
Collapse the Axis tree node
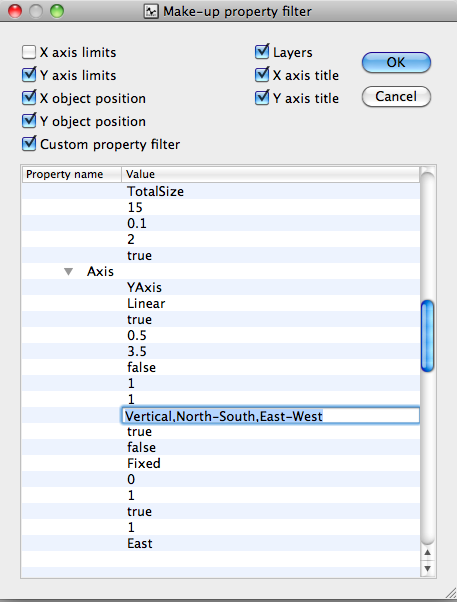pos(68,272)
